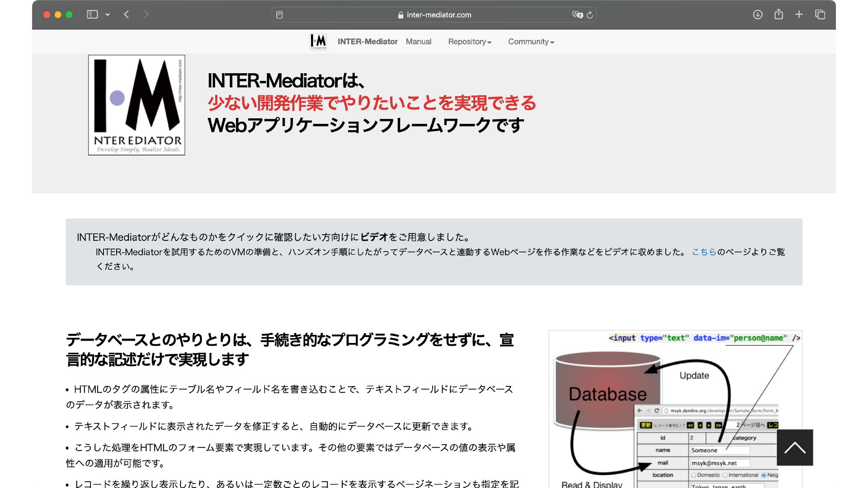Minimize the Safari window
This screenshot has width=868, height=488.
click(x=58, y=14)
